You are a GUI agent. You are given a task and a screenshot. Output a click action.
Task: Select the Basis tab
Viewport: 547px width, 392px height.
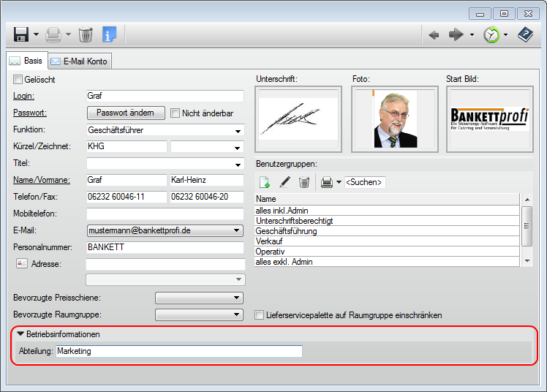[x=26, y=61]
